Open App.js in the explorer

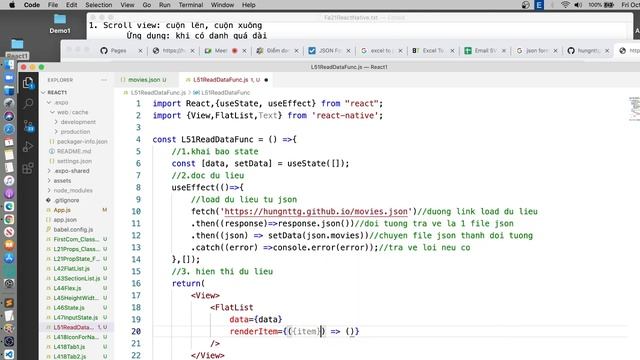pyautogui.click(x=62, y=210)
